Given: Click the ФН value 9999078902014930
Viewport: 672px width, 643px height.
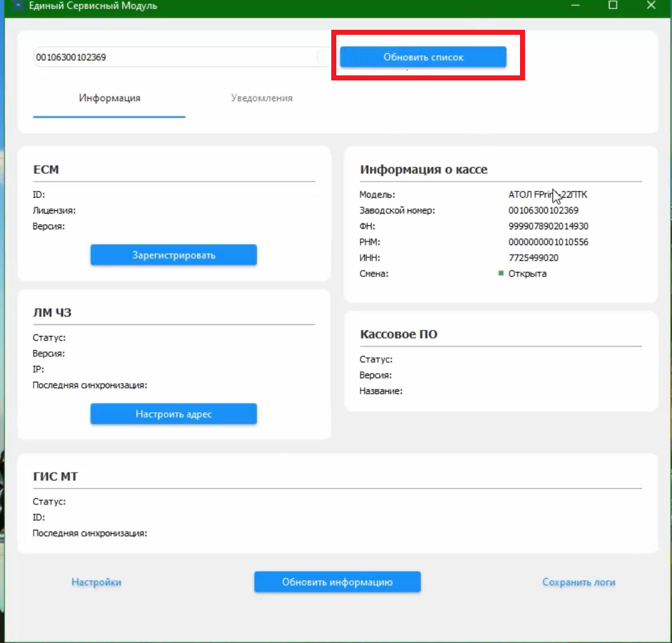Looking at the screenshot, I should pos(548,226).
